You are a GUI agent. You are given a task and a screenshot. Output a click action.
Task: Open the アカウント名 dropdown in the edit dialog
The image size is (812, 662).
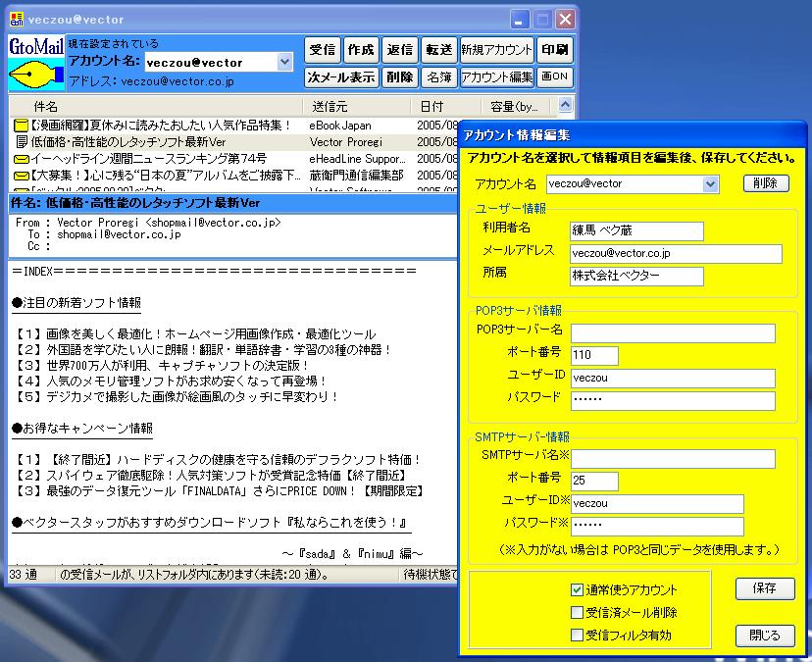710,184
